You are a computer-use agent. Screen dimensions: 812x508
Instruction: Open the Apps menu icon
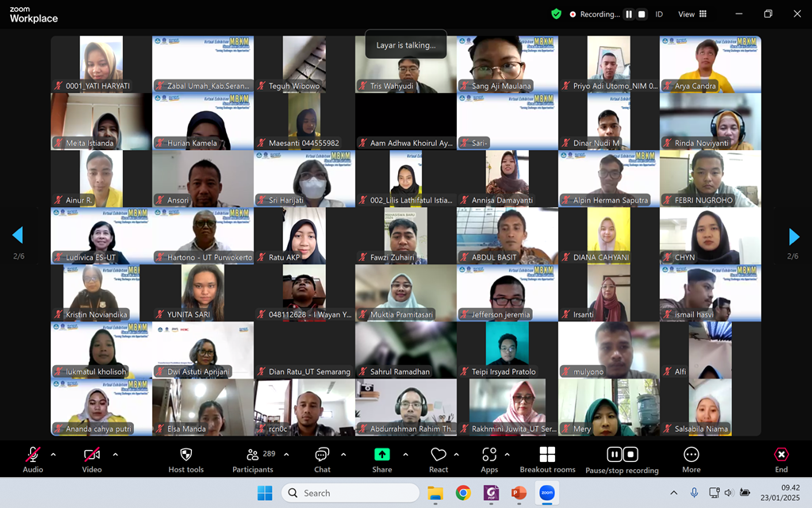pos(489,455)
